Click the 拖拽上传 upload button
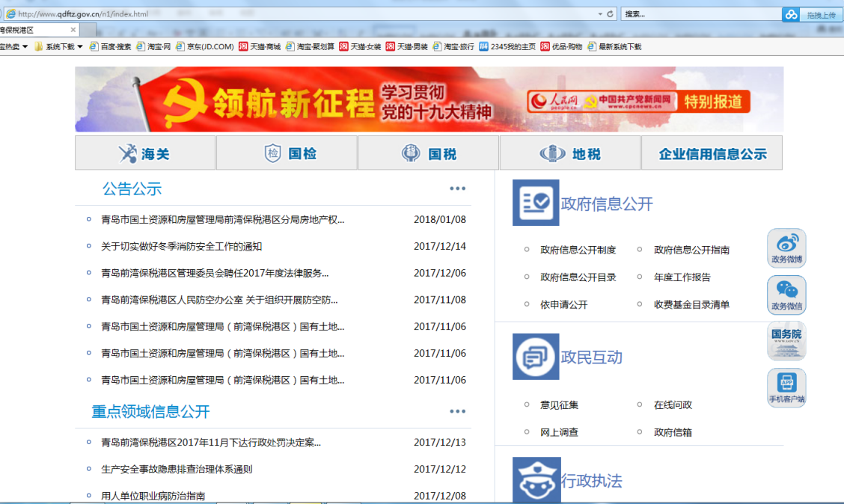The height and width of the screenshot is (504, 844). [x=821, y=15]
